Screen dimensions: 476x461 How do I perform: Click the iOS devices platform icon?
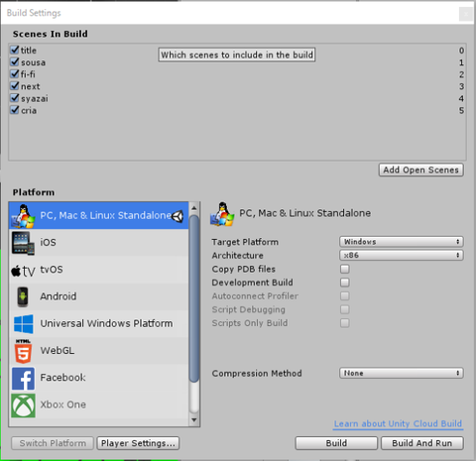click(x=23, y=243)
